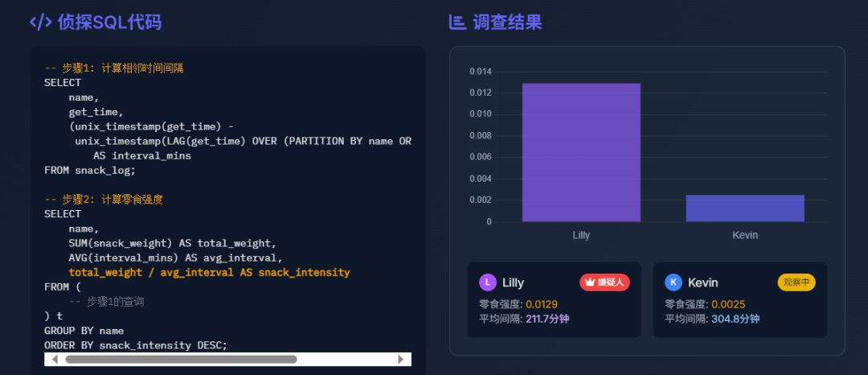Click the 调查结果 heading
This screenshot has width=868, height=375.
pos(508,23)
